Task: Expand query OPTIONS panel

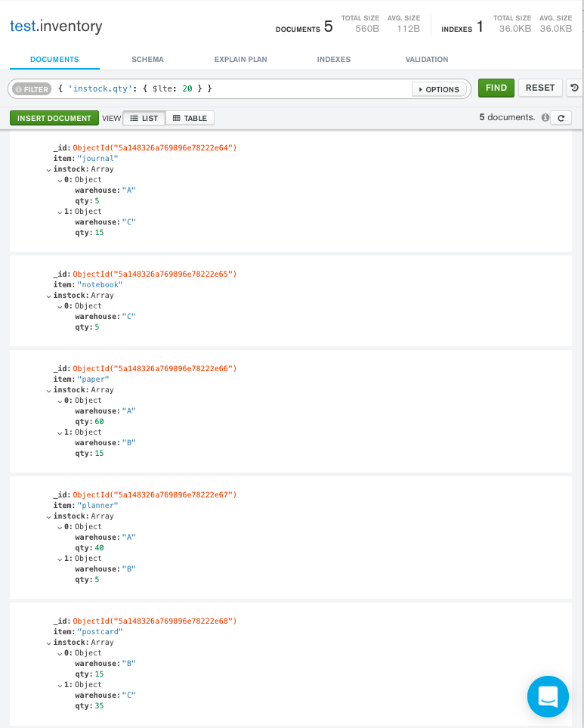Action: [439, 88]
